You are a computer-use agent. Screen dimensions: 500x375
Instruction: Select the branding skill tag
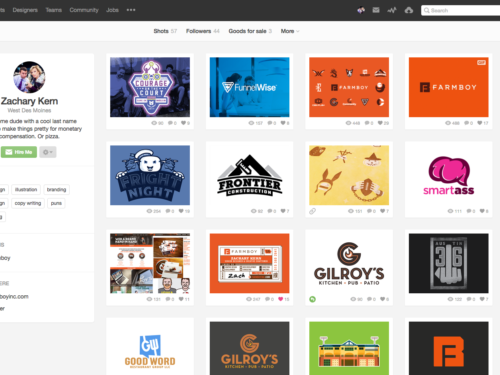tap(56, 190)
